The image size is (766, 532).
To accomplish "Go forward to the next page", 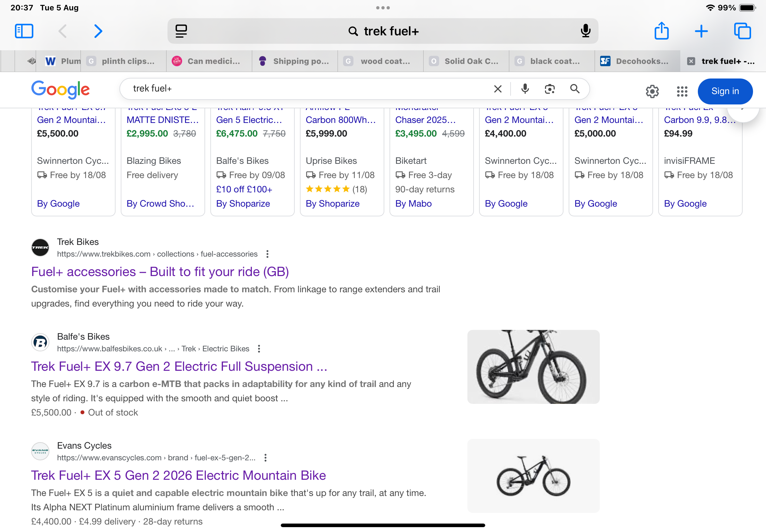I will (x=98, y=31).
